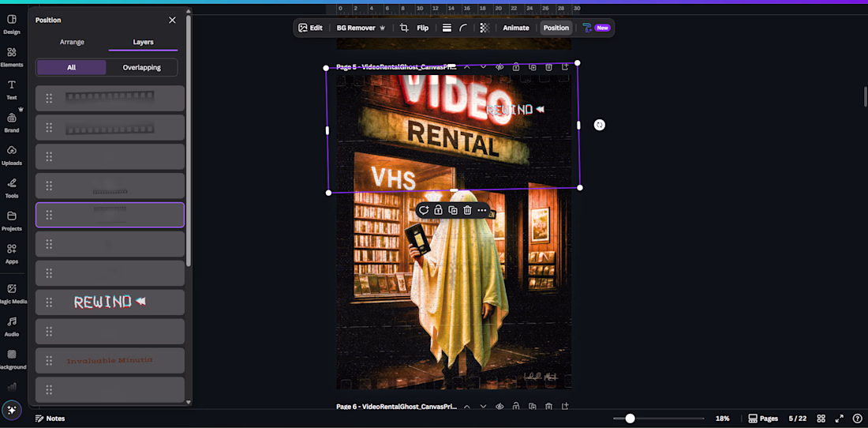The image size is (868, 428).
Task: Select the Overlapping layers filter
Action: coord(142,68)
